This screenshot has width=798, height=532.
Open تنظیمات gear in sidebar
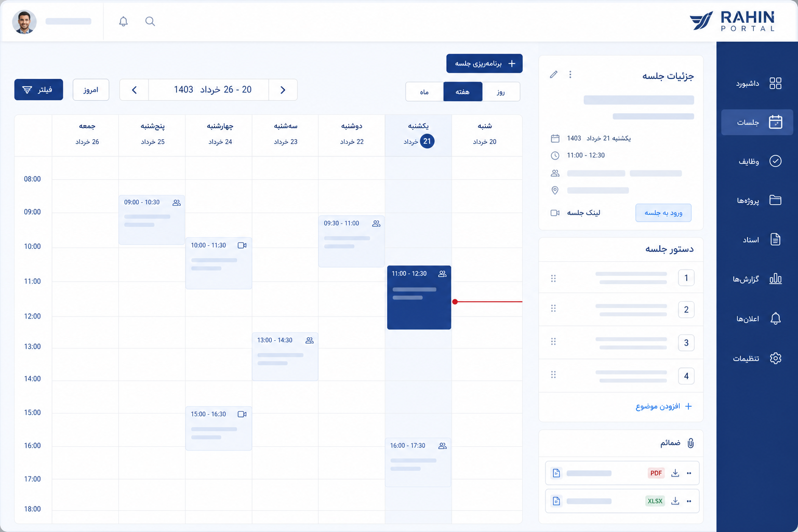click(x=775, y=358)
